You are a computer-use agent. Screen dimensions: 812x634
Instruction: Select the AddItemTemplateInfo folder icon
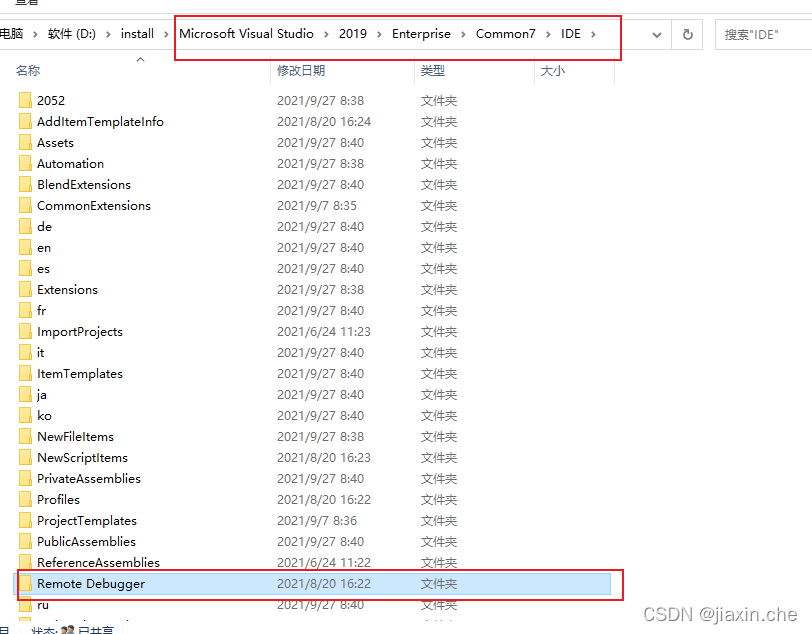coord(25,121)
